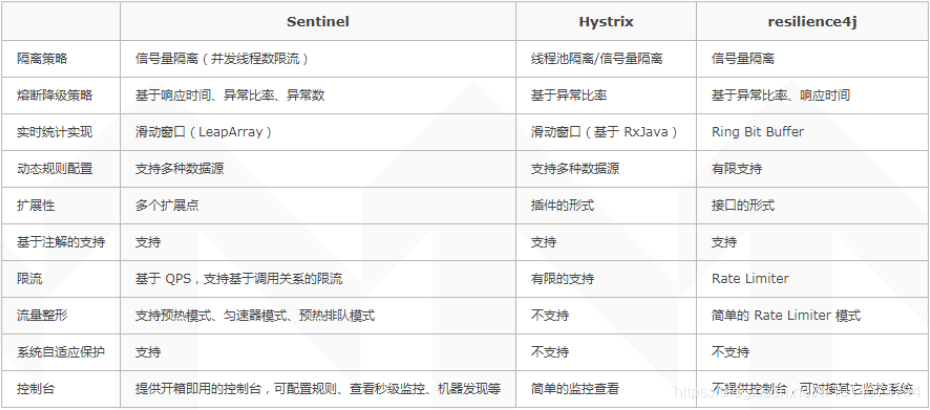Click the 系统自适应保护 row label

click(x=61, y=352)
